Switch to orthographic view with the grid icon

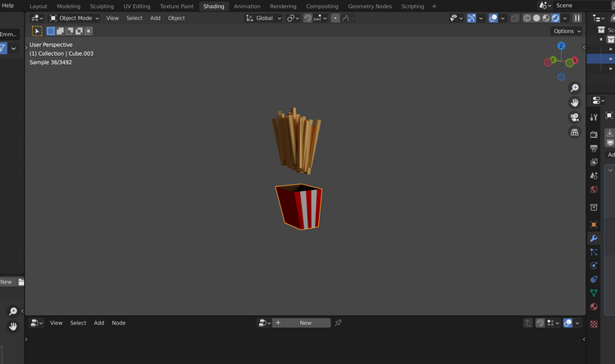[x=575, y=132]
